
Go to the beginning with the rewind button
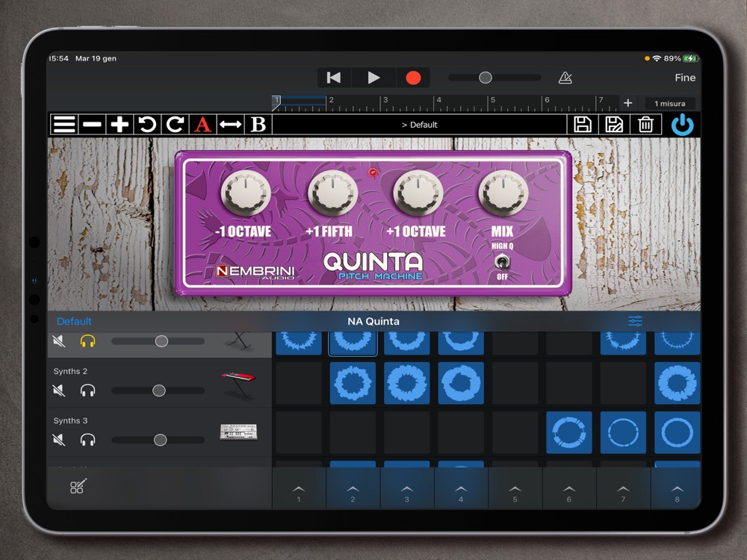(334, 78)
